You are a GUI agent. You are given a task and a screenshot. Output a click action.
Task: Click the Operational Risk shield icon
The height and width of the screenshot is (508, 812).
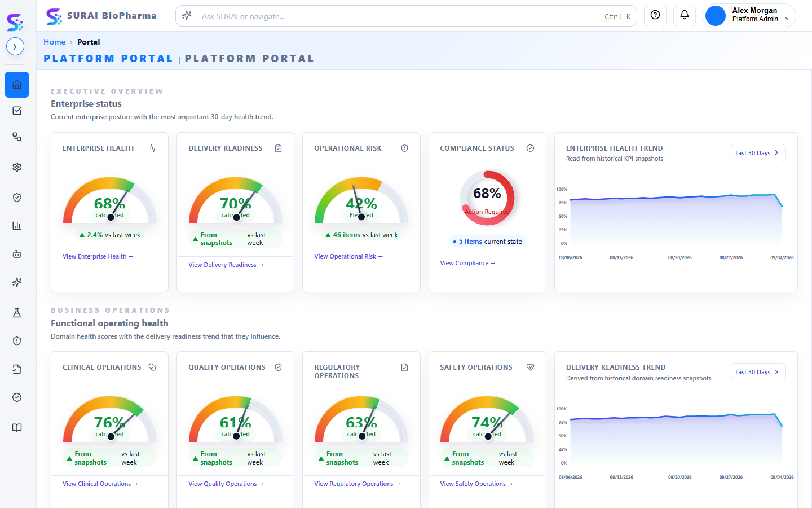pyautogui.click(x=404, y=148)
